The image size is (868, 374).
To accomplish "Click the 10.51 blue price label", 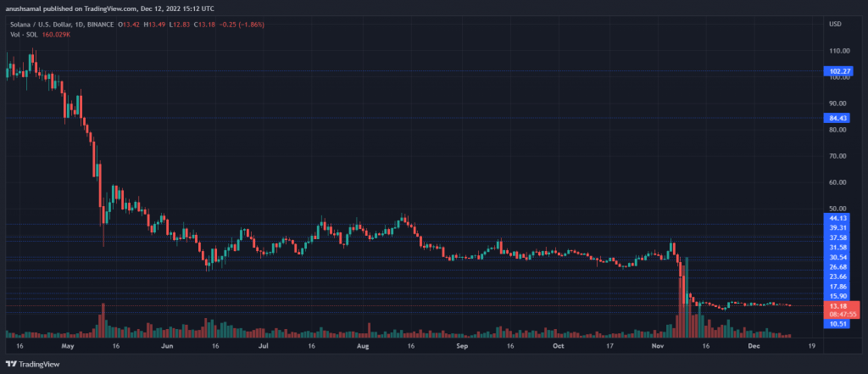I will pos(838,323).
